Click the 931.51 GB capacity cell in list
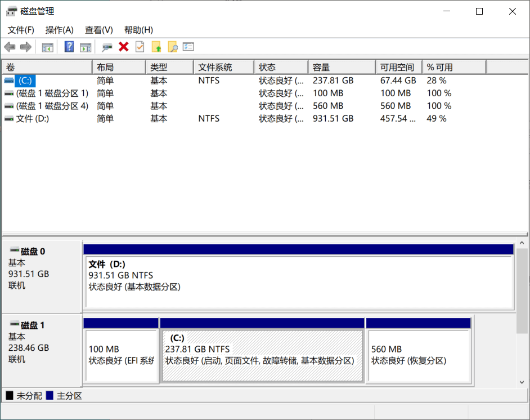The height and width of the screenshot is (420, 530). 333,119
